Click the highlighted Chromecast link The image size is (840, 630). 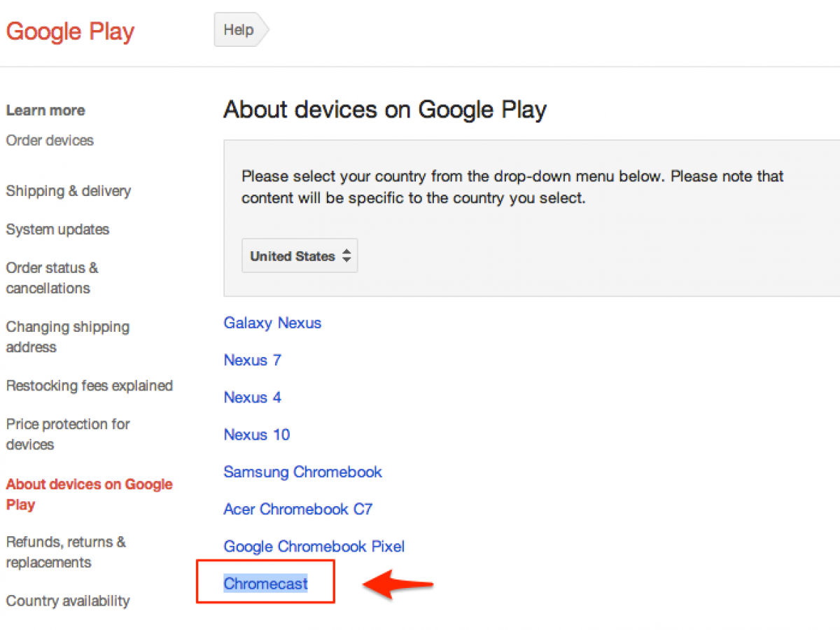tap(266, 583)
